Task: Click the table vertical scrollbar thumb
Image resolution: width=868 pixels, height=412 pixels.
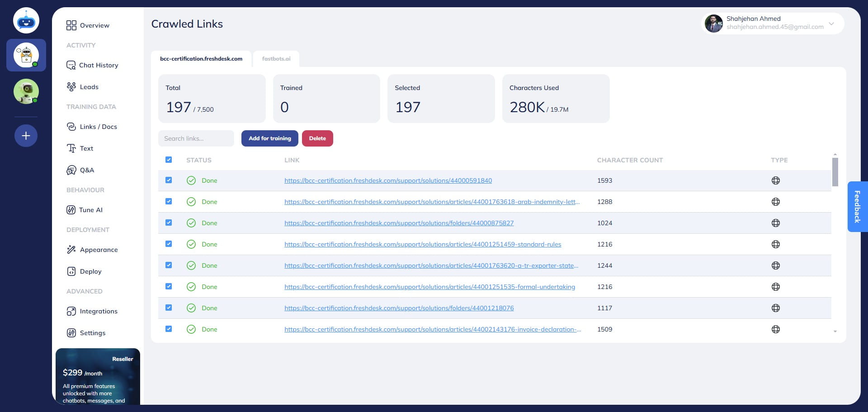Action: pos(835,172)
